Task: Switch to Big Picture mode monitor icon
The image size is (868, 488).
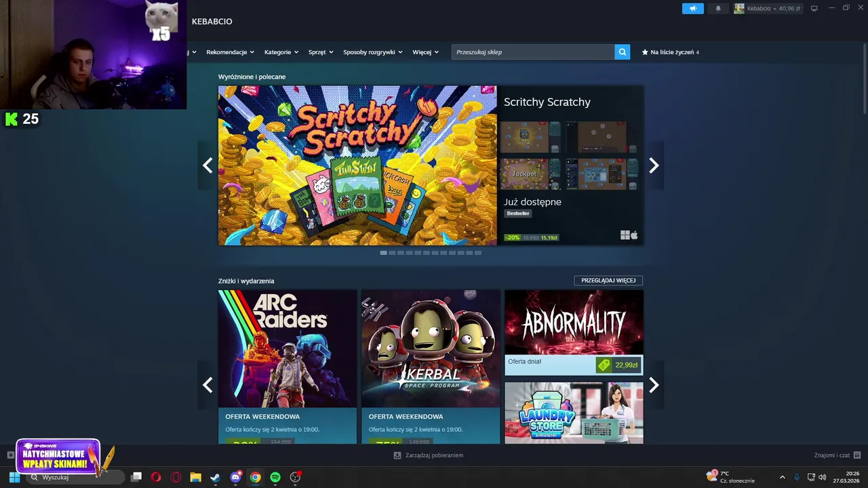Action: pyautogui.click(x=814, y=8)
